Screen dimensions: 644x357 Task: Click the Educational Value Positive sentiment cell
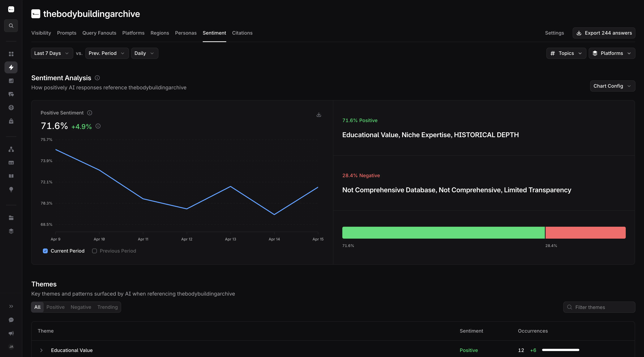pos(469,350)
